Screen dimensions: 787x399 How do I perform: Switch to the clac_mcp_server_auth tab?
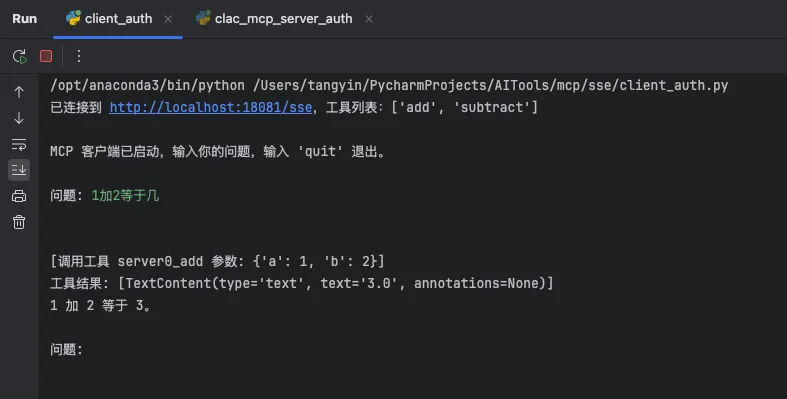[x=284, y=19]
